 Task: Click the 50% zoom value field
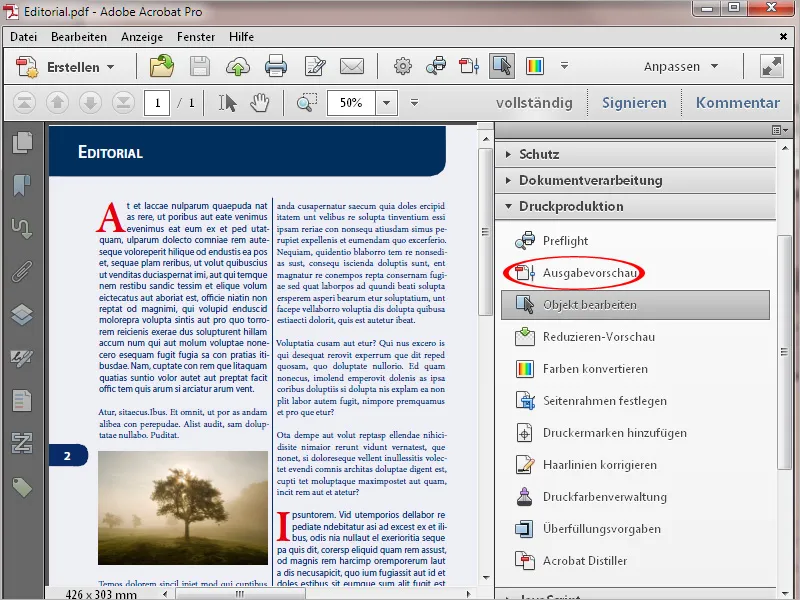point(351,103)
